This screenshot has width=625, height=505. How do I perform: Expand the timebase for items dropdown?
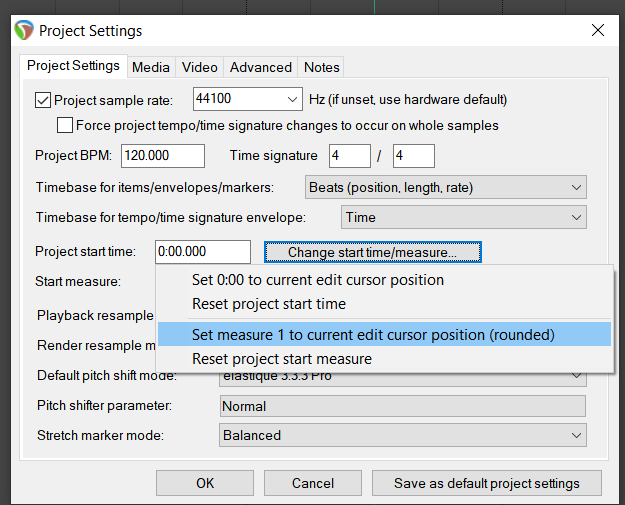(576, 187)
